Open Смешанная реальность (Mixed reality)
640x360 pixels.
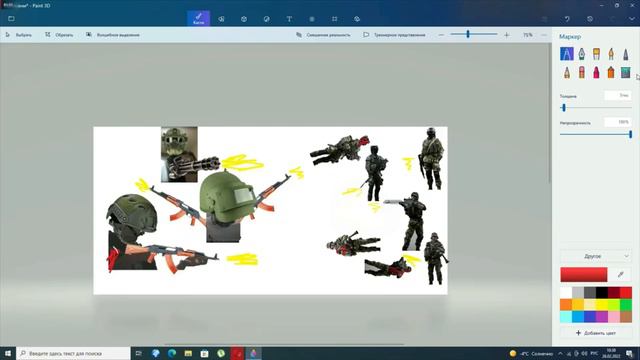tap(323, 35)
